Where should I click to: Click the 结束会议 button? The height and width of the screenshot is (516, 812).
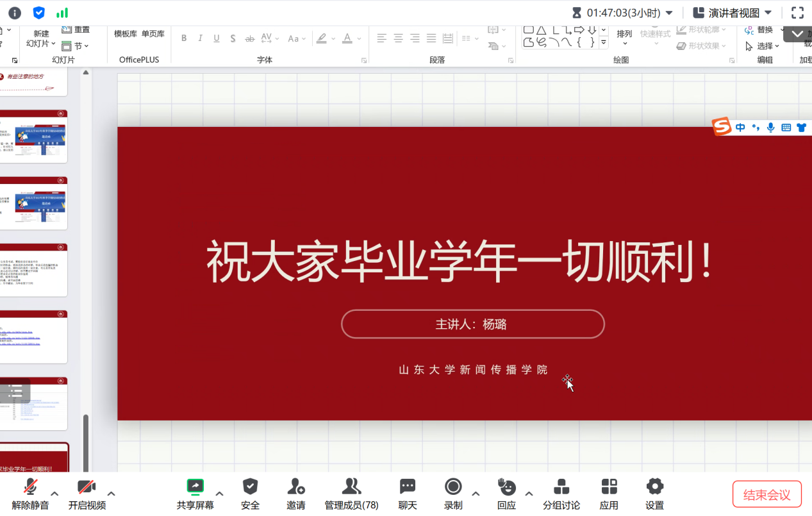[x=767, y=495]
